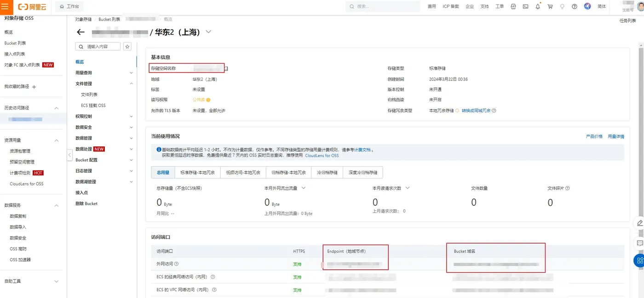Expand 权限控制 menu group
644x298 pixels.
131,117
